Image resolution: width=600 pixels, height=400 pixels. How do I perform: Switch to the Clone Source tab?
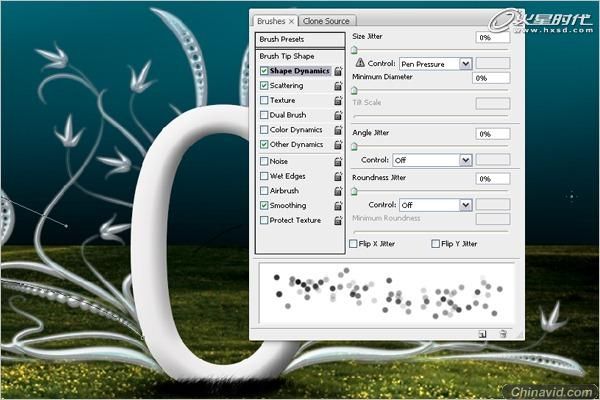tap(326, 21)
